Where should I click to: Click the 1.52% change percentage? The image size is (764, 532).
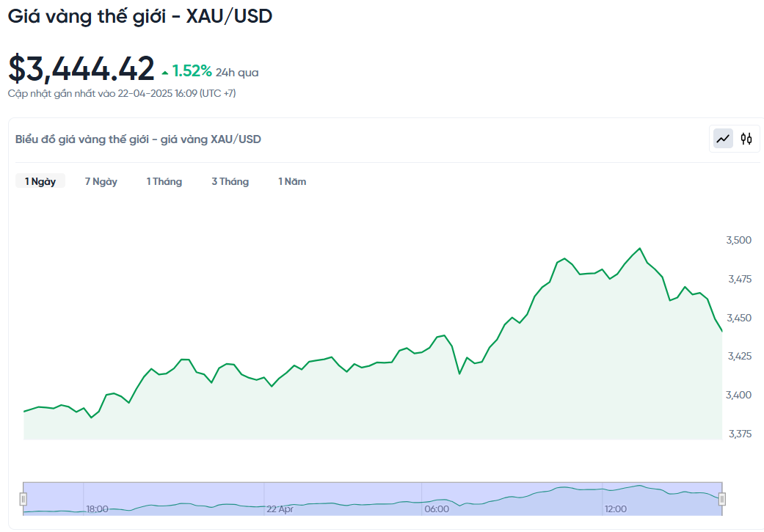[x=192, y=71]
